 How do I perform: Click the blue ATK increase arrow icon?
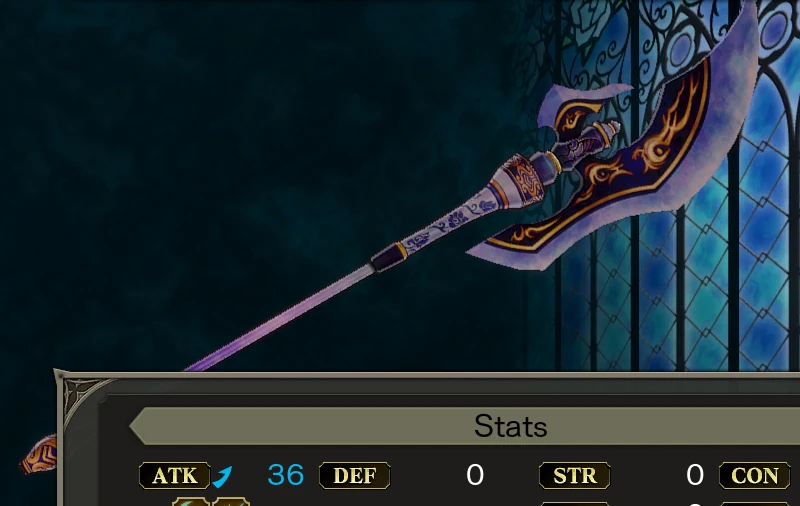(x=222, y=476)
